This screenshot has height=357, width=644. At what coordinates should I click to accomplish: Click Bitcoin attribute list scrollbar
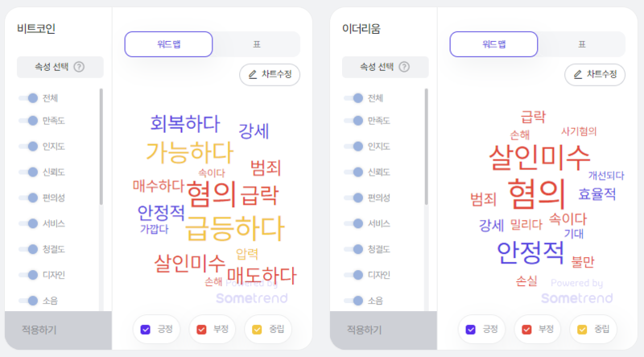tap(101, 147)
